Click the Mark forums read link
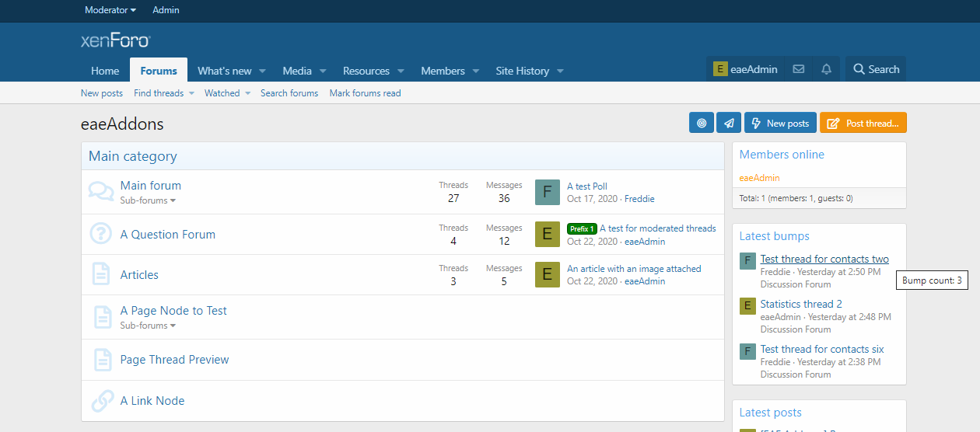Viewport: 980px width, 432px height. pyautogui.click(x=365, y=93)
